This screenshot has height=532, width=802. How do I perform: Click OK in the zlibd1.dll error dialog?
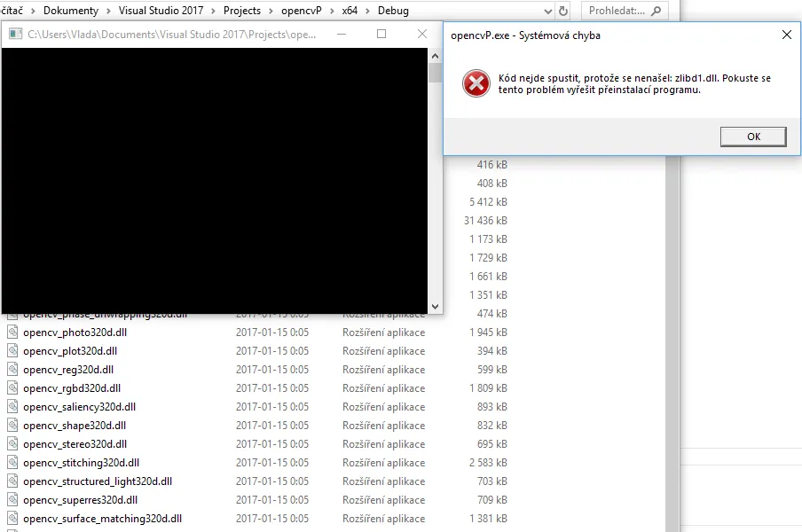point(753,137)
